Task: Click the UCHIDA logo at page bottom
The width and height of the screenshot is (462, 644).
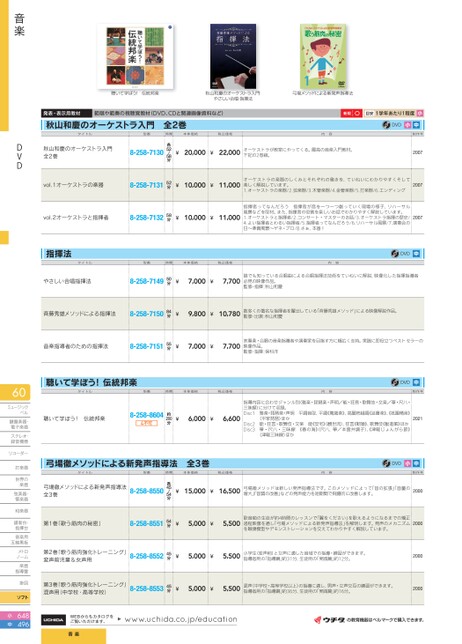Action: (53, 620)
